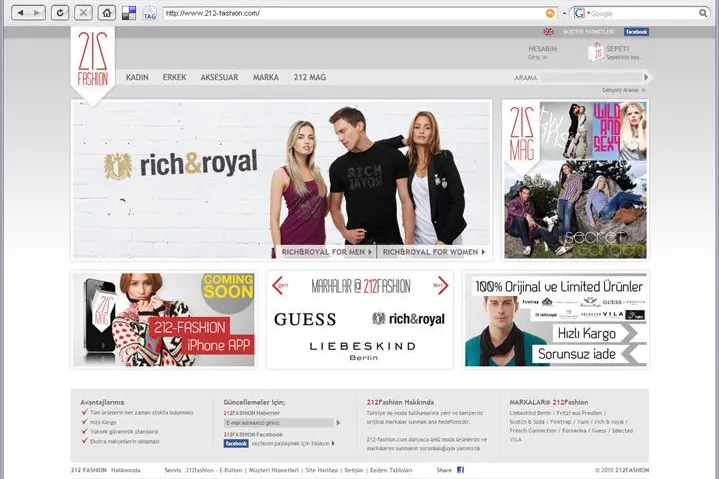
Task: Open the Hakkımızda footer link
Action: (126, 470)
